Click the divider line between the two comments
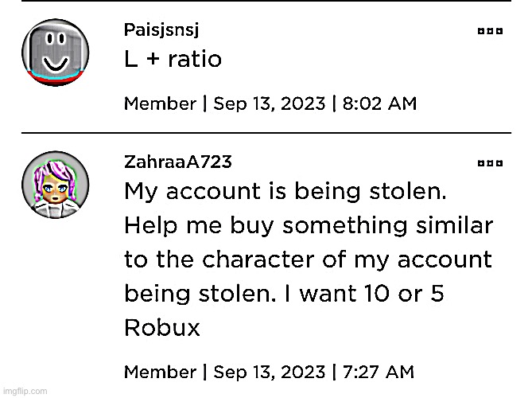 (x=266, y=132)
